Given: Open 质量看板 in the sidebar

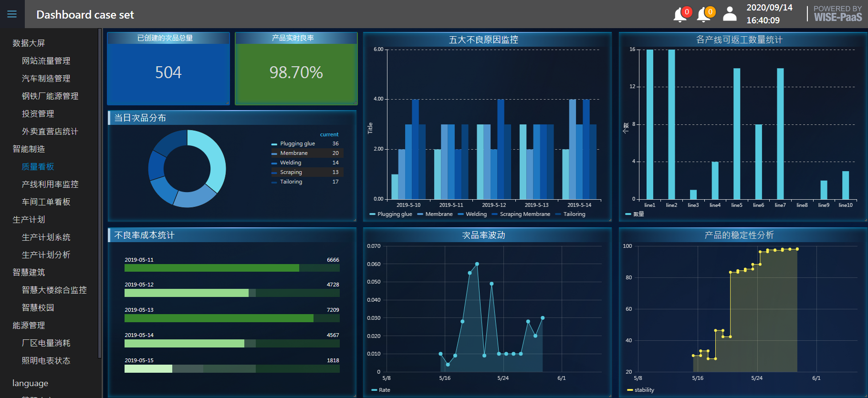Looking at the screenshot, I should pyautogui.click(x=38, y=166).
